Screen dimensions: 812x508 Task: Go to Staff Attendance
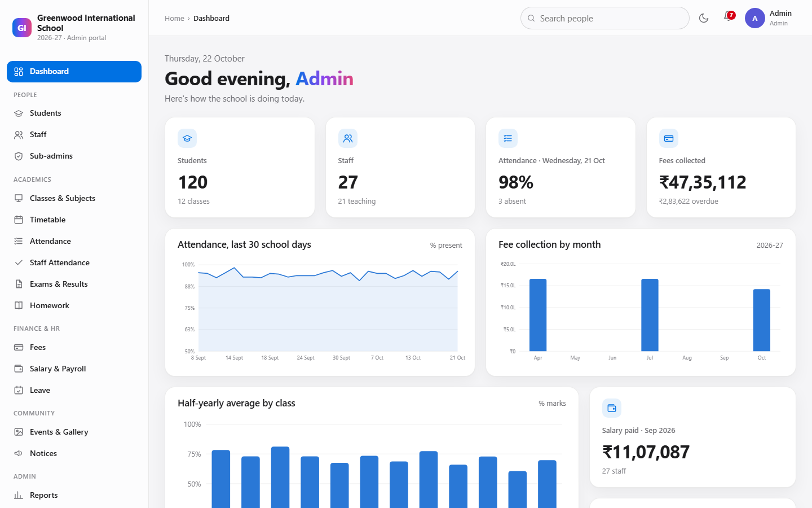pyautogui.click(x=74, y=263)
